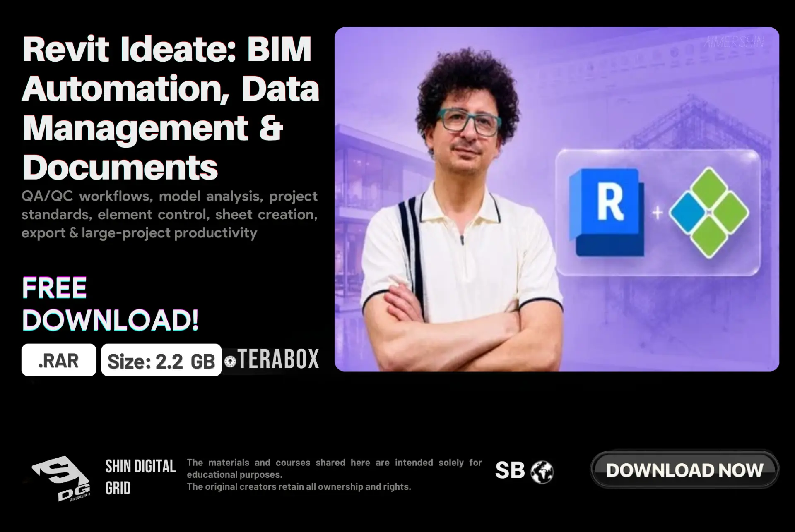Image resolution: width=795 pixels, height=532 pixels.
Task: Click the course title starting with Revit Ideate
Action: click(x=171, y=108)
